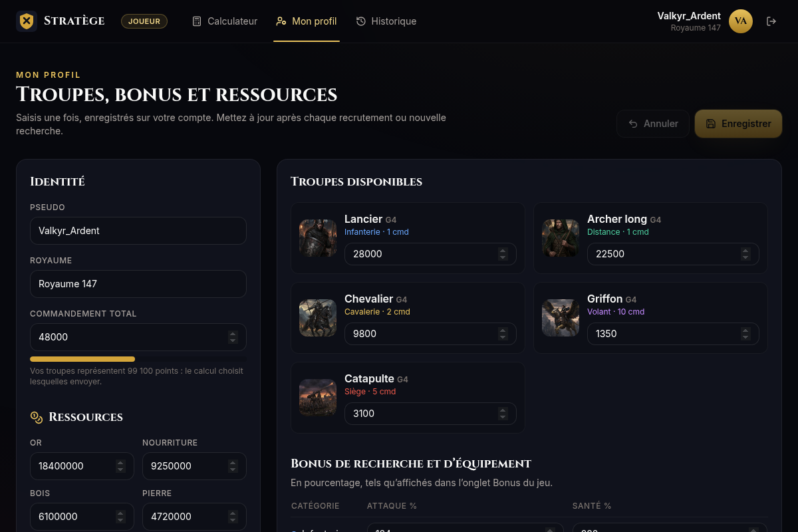
Task: Focus the Lancier quantity field
Action: point(430,254)
